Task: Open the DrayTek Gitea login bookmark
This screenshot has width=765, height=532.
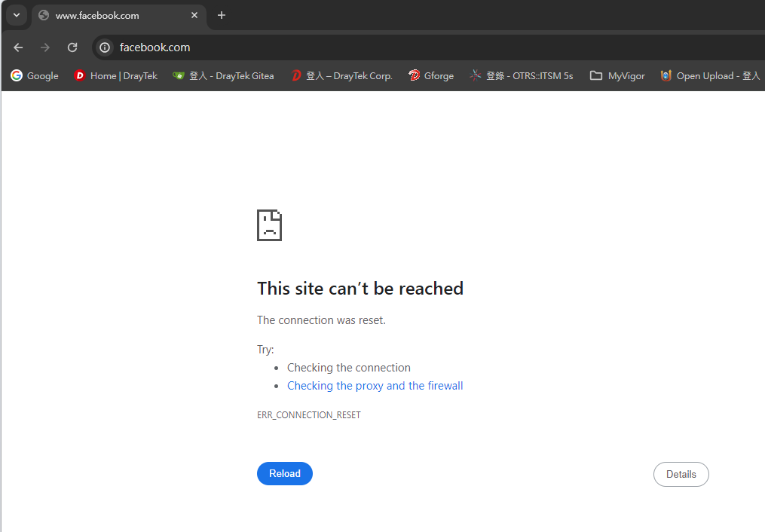Action: (x=223, y=75)
